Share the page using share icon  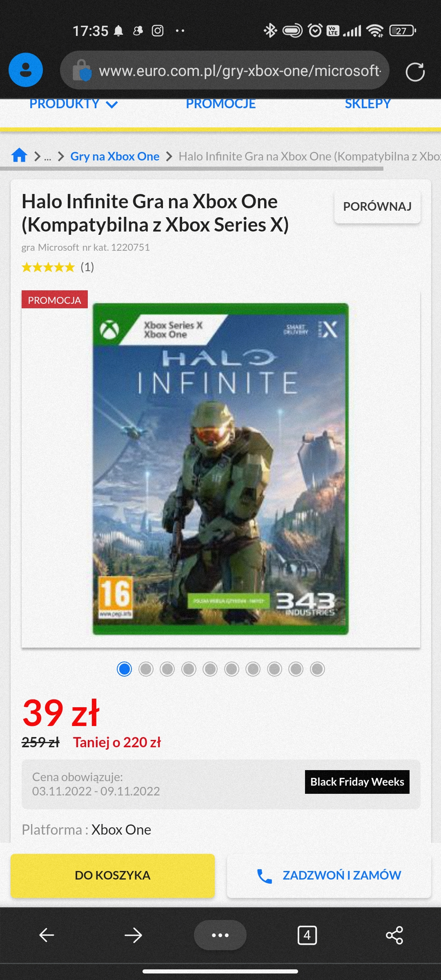point(394,935)
